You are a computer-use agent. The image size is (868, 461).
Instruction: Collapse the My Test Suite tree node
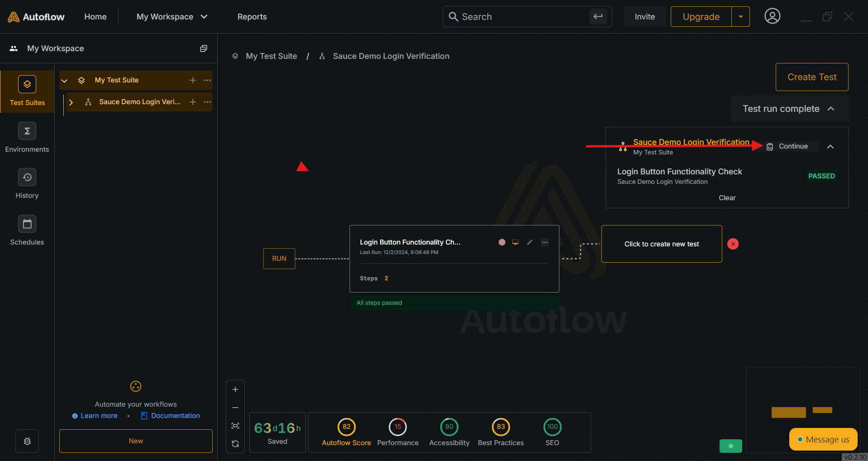click(x=64, y=81)
